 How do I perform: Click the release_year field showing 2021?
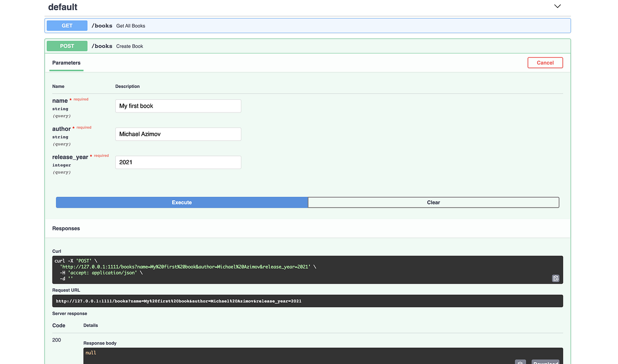(x=178, y=162)
